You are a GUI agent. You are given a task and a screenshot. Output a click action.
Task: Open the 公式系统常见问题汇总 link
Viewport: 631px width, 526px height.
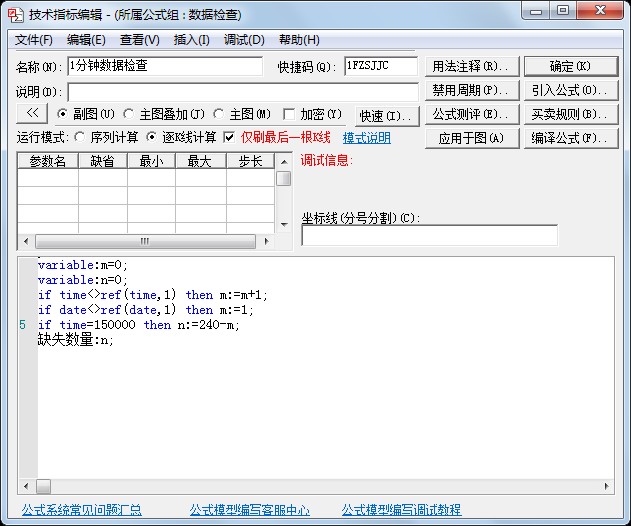(82, 510)
